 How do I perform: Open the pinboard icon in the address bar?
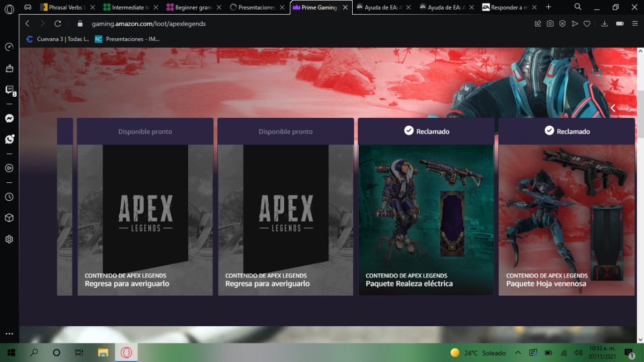tap(538, 24)
